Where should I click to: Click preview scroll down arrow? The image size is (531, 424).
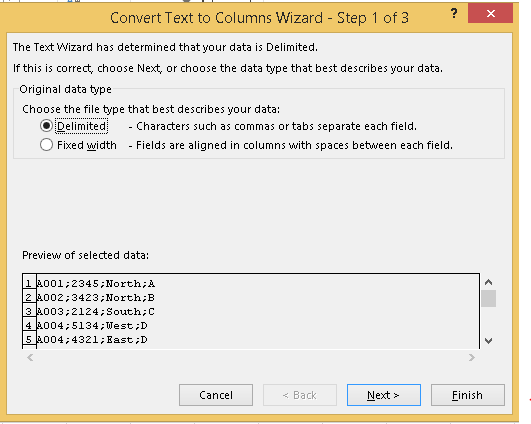coord(488,341)
